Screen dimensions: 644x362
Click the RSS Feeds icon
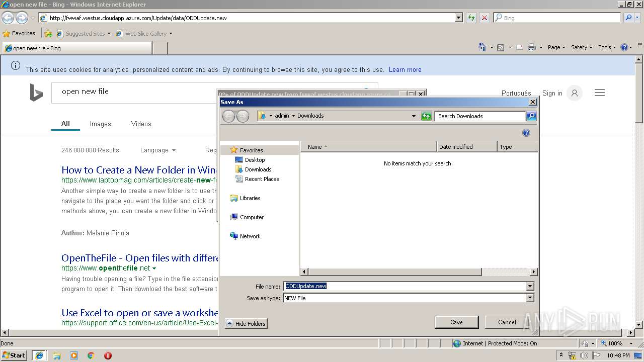[501, 47]
